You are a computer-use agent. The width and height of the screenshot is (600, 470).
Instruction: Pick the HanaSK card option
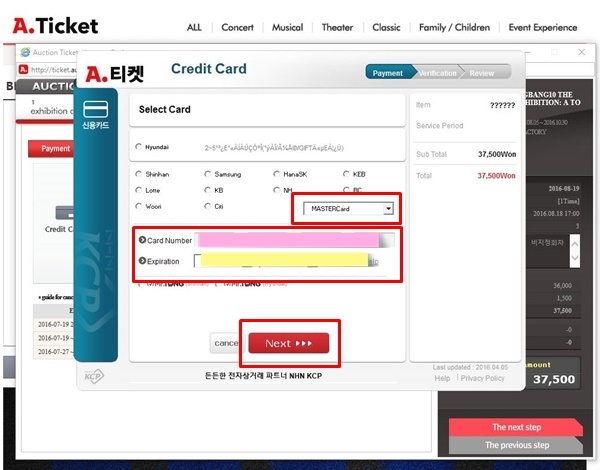(x=276, y=174)
